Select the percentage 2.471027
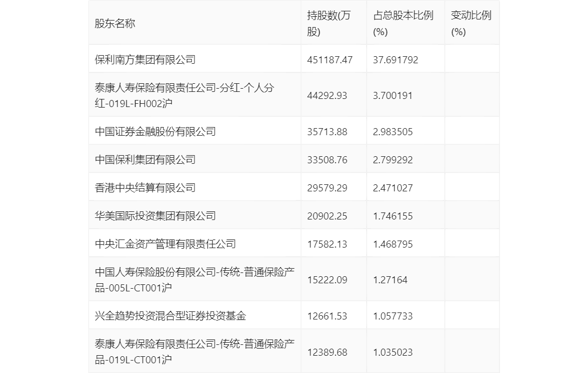This screenshot has height=373, width=588. 393,188
